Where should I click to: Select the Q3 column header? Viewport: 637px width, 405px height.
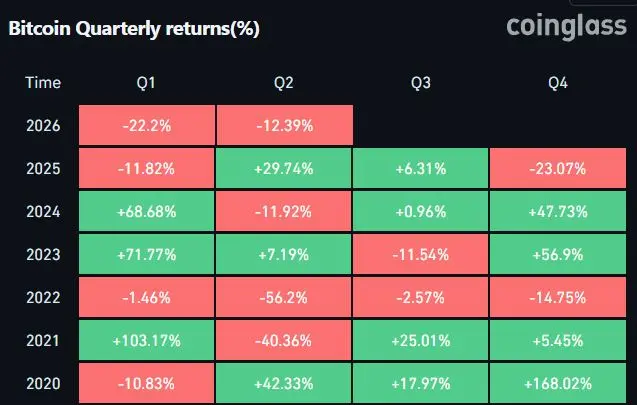point(420,83)
